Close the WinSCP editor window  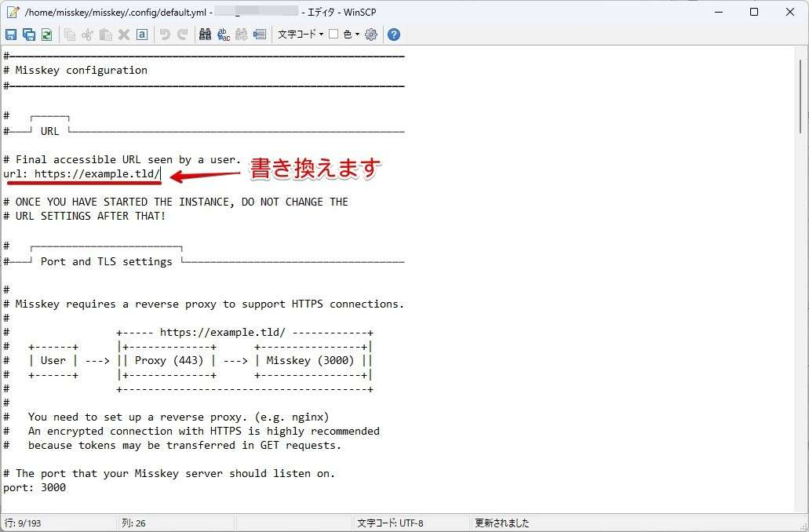[x=790, y=12]
